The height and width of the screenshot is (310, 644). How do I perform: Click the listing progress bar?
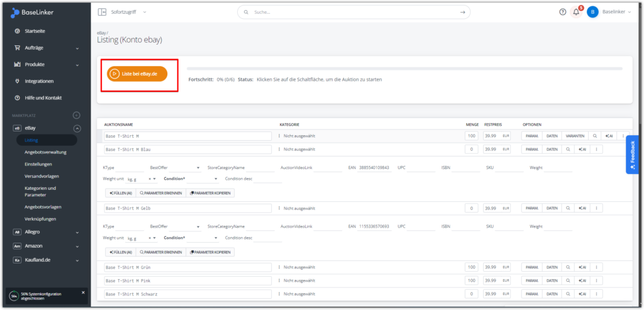pos(404,69)
